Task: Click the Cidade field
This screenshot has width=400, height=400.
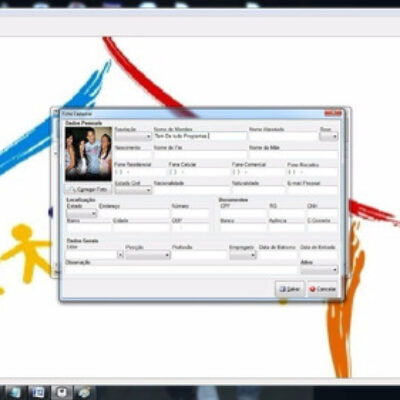Action: (141, 228)
